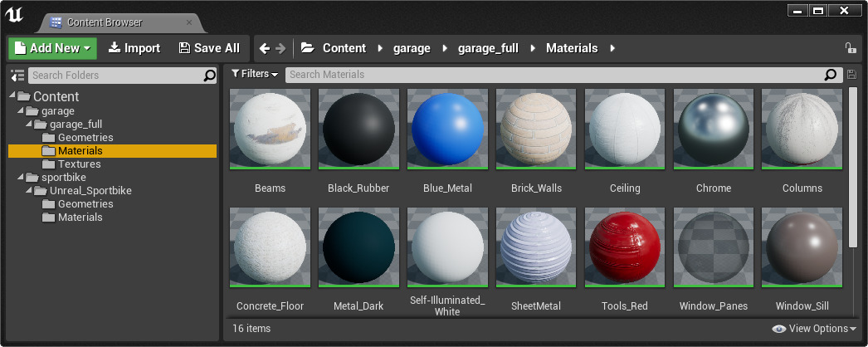The image size is (868, 347).
Task: Select the Blue_Metal material thumbnail
Action: 447,130
